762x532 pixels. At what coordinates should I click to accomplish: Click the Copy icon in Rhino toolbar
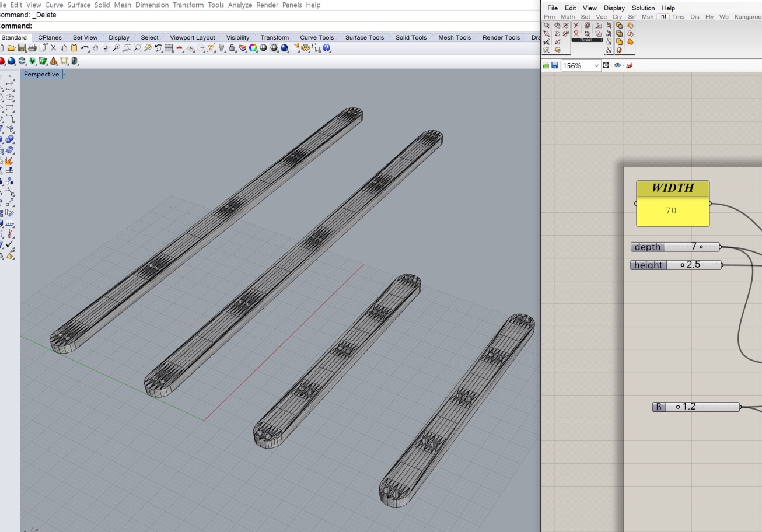pos(64,48)
